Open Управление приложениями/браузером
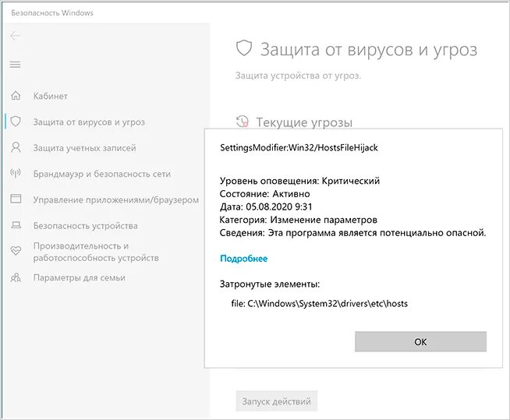Image resolution: width=510 pixels, height=420 pixels. tap(115, 199)
